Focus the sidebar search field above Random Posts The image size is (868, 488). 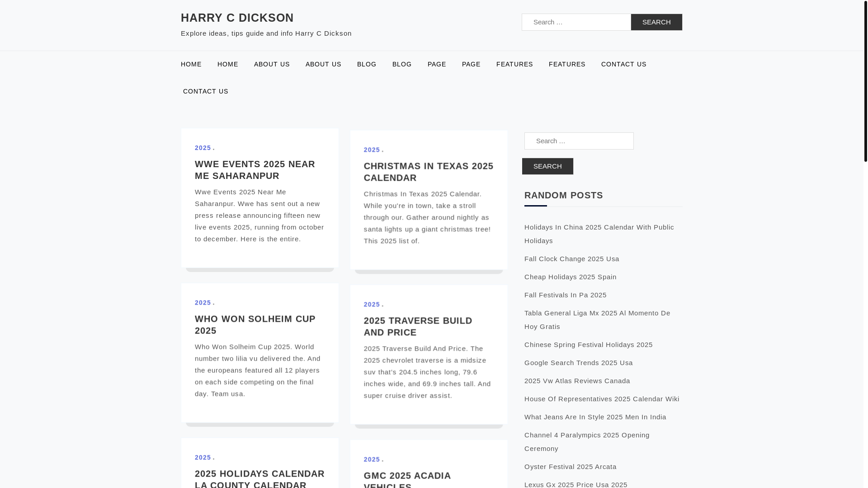pyautogui.click(x=579, y=141)
